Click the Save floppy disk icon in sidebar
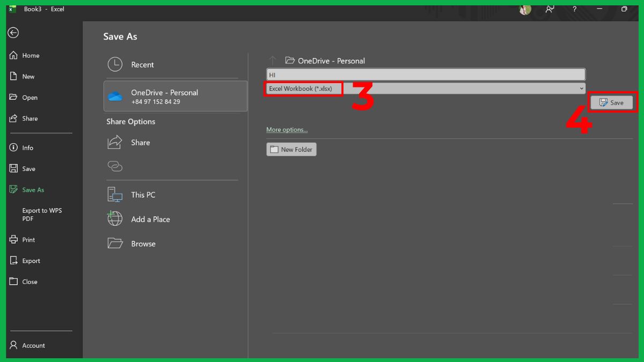This screenshot has height=362, width=644. coord(14,168)
